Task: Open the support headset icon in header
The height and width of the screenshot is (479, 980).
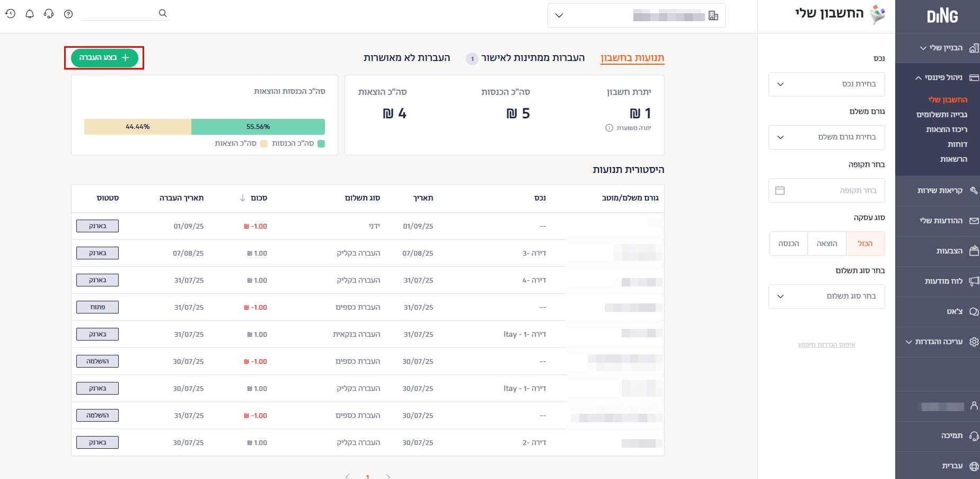Action: (x=49, y=14)
